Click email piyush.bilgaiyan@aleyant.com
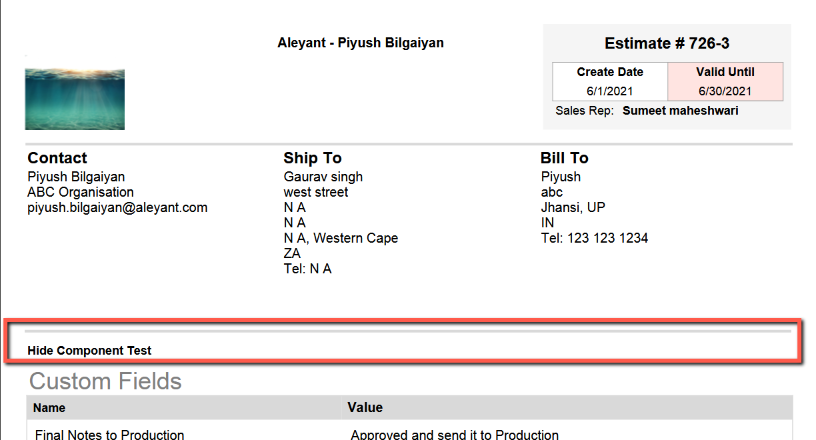This screenshot has width=816, height=440. click(x=118, y=208)
